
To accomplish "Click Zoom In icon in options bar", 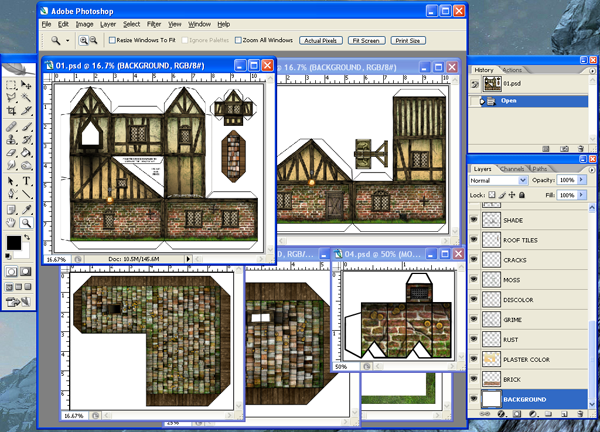I will pos(83,40).
